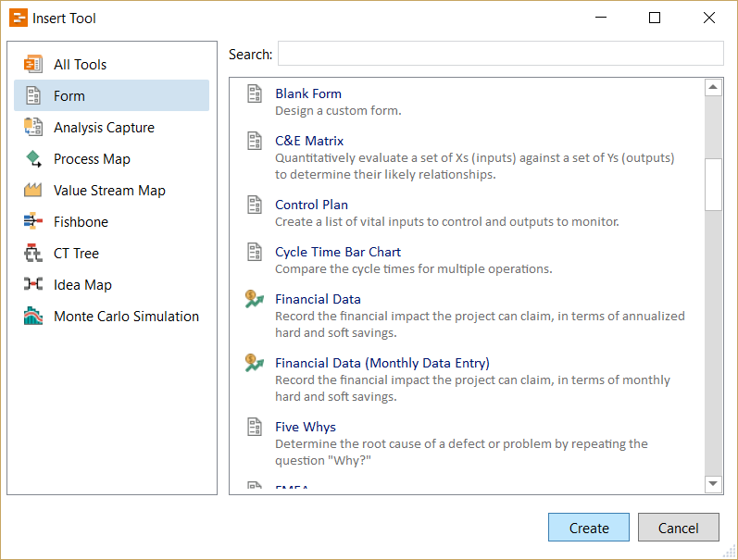Choose Financial Data (Monthly Data Entry) entry
The image size is (738, 560).
coord(382,363)
